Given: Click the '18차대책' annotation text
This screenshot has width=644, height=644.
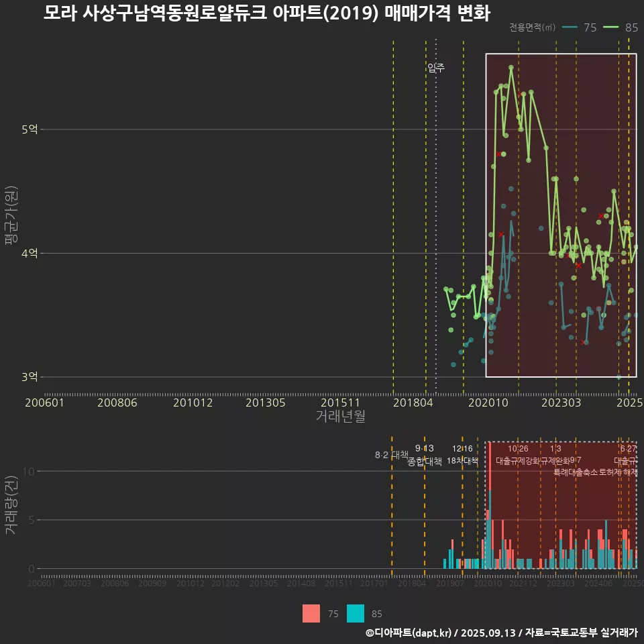Looking at the screenshot, I should (462, 461).
